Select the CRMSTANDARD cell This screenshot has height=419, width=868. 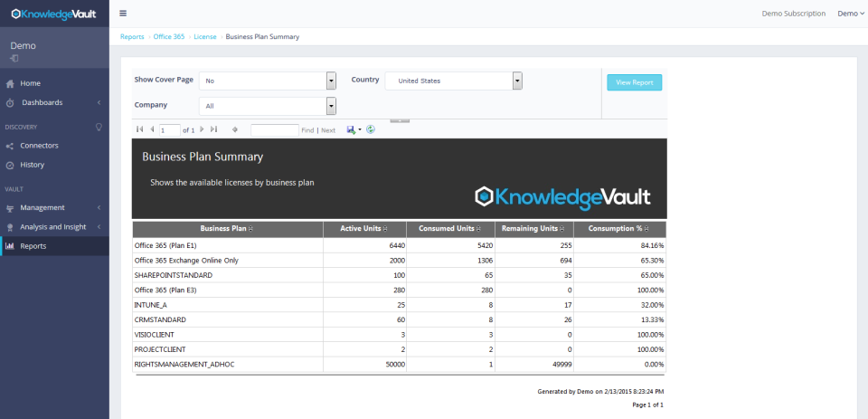[160, 320]
